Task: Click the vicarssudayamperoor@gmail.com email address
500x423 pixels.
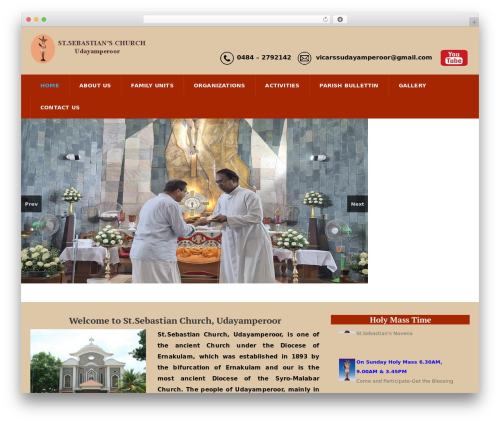Action: [374, 58]
